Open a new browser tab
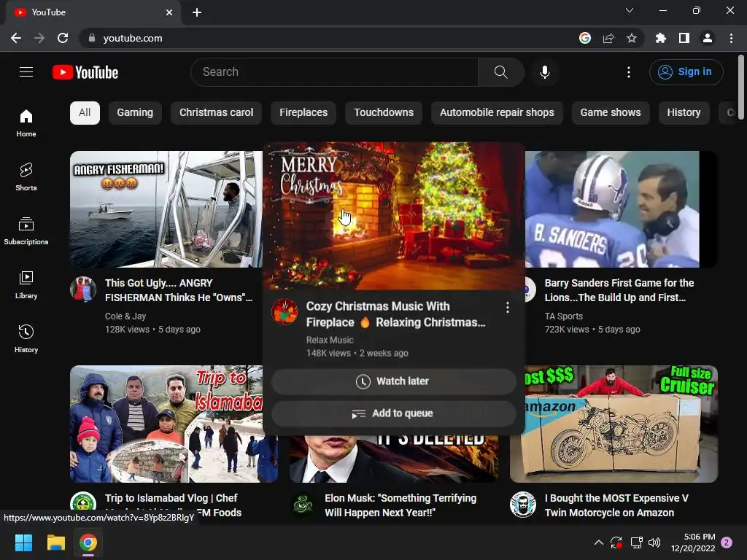 [197, 12]
